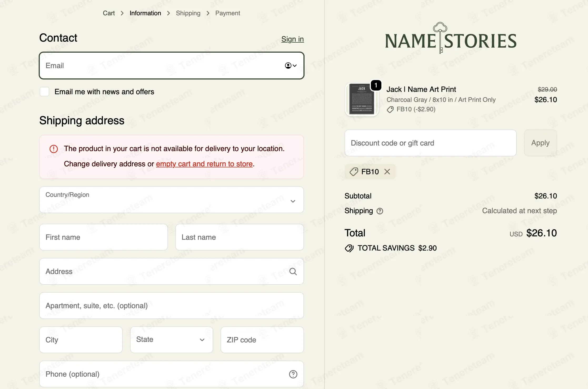Select the Shipping breadcrumb step

click(188, 13)
